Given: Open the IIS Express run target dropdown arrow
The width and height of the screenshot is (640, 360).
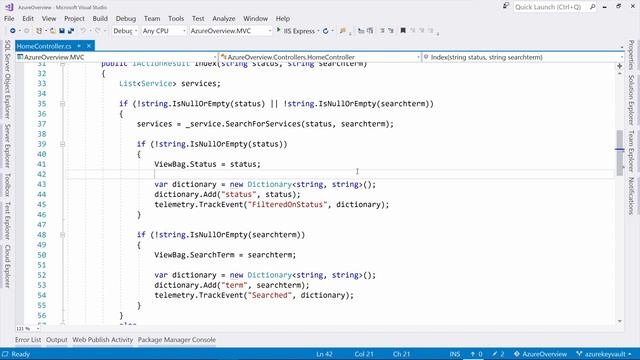Looking at the screenshot, I should (x=318, y=31).
